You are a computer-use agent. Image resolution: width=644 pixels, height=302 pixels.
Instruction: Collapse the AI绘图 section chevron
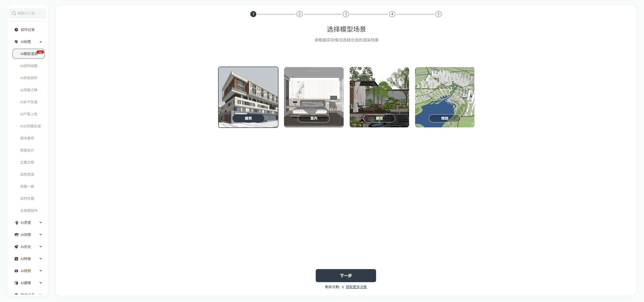[x=41, y=42]
